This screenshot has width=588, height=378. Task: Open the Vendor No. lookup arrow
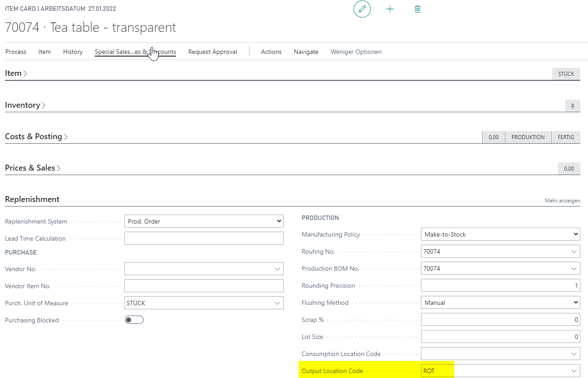pyautogui.click(x=277, y=269)
